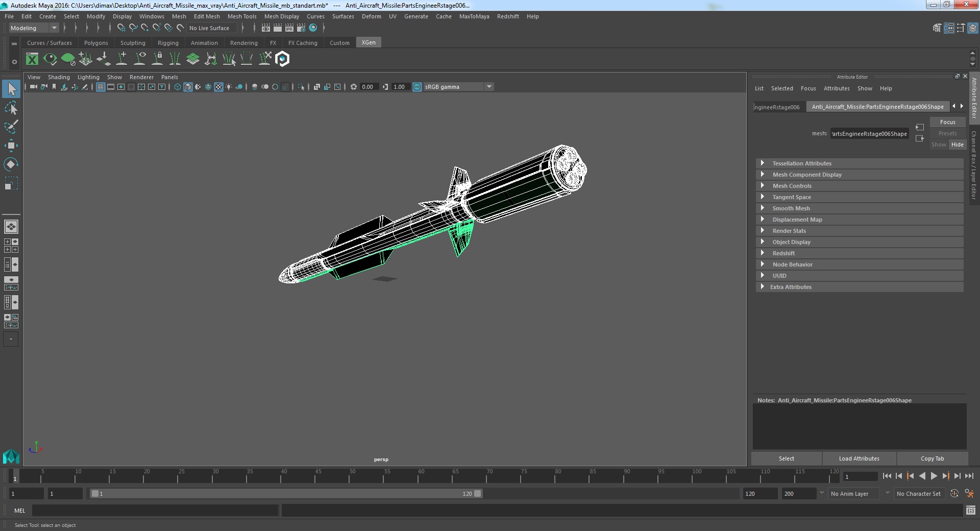This screenshot has width=980, height=531.
Task: Toggle use all lights in viewport
Action: pyautogui.click(x=229, y=87)
